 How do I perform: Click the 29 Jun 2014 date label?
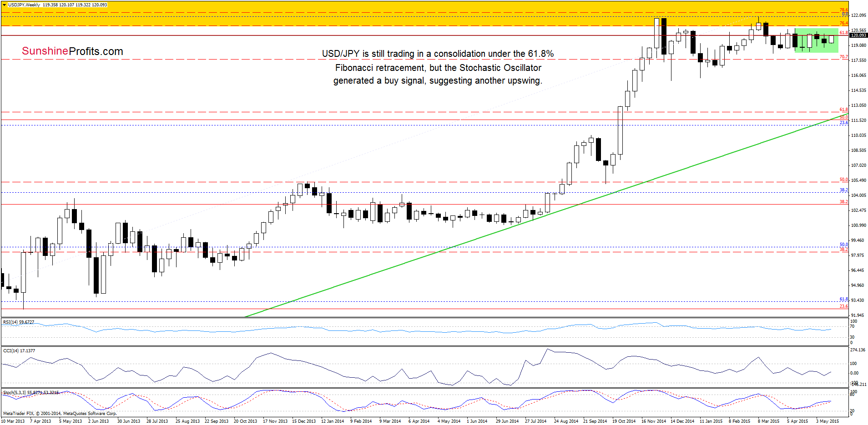(507, 421)
